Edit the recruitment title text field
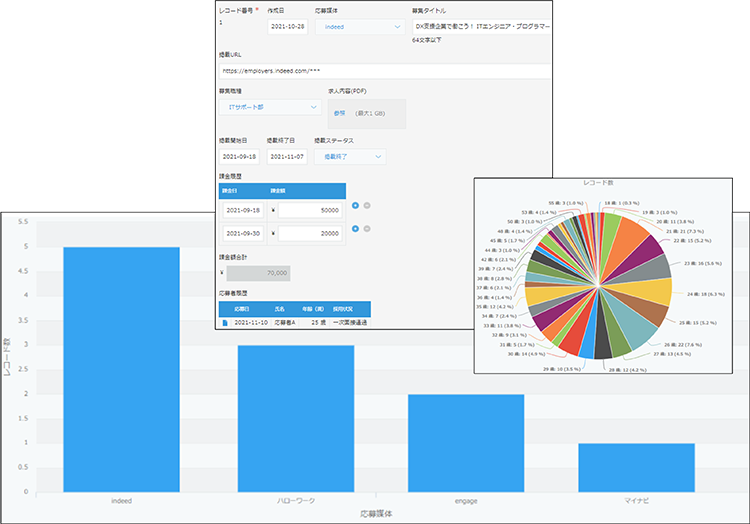This screenshot has width=750, height=524. pyautogui.click(x=482, y=27)
